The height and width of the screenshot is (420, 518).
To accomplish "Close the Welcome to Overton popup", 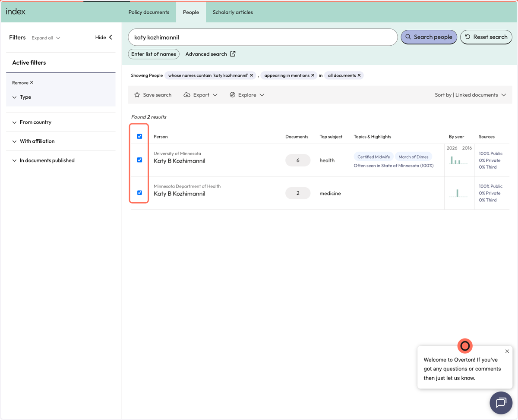I will pyautogui.click(x=507, y=351).
